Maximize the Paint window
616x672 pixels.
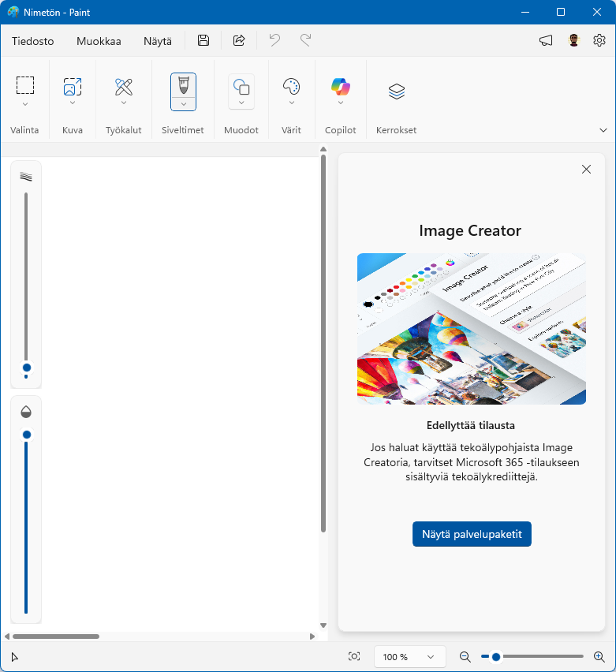point(561,12)
